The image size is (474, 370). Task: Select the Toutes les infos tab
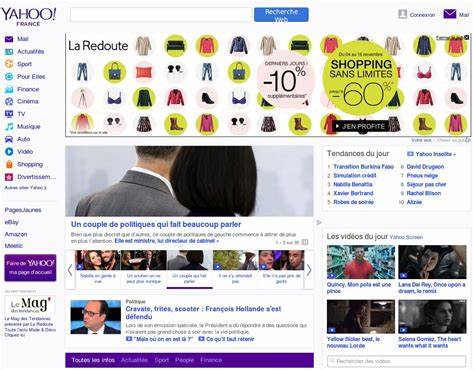point(93,360)
